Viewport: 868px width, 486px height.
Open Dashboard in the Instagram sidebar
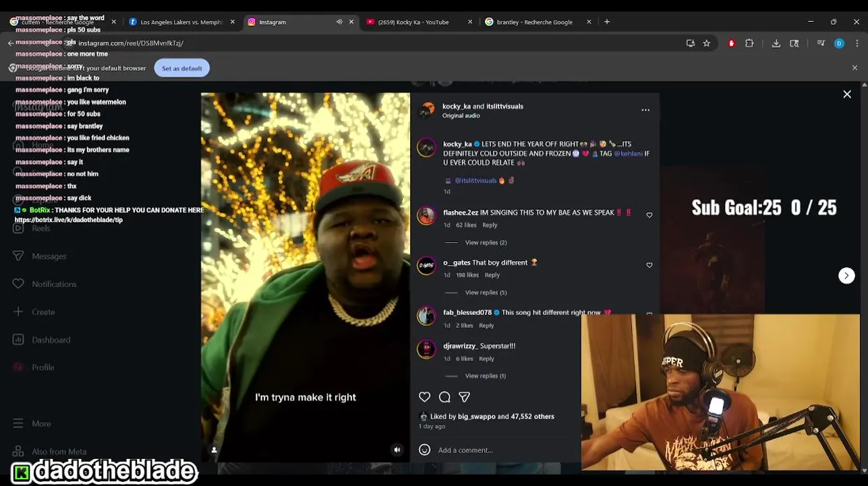51,340
